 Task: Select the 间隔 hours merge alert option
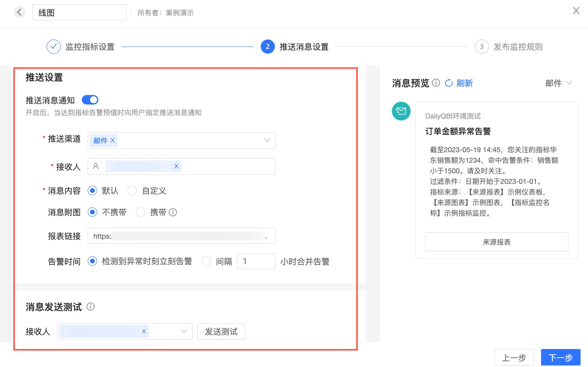click(x=206, y=261)
